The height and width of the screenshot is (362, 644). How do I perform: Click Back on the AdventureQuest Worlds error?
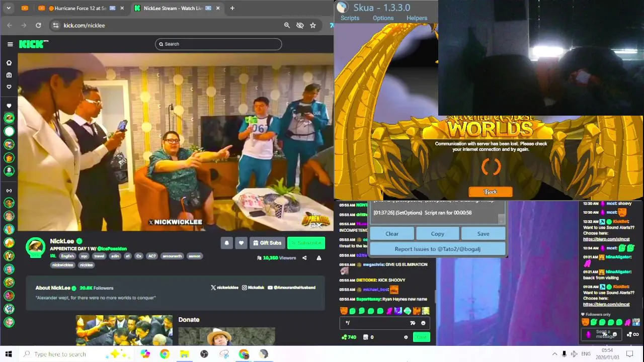490,192
